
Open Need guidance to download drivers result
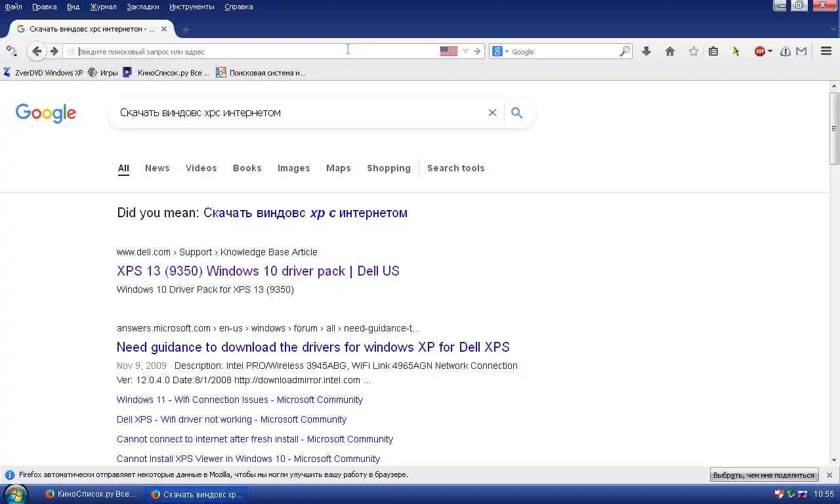pyautogui.click(x=313, y=347)
